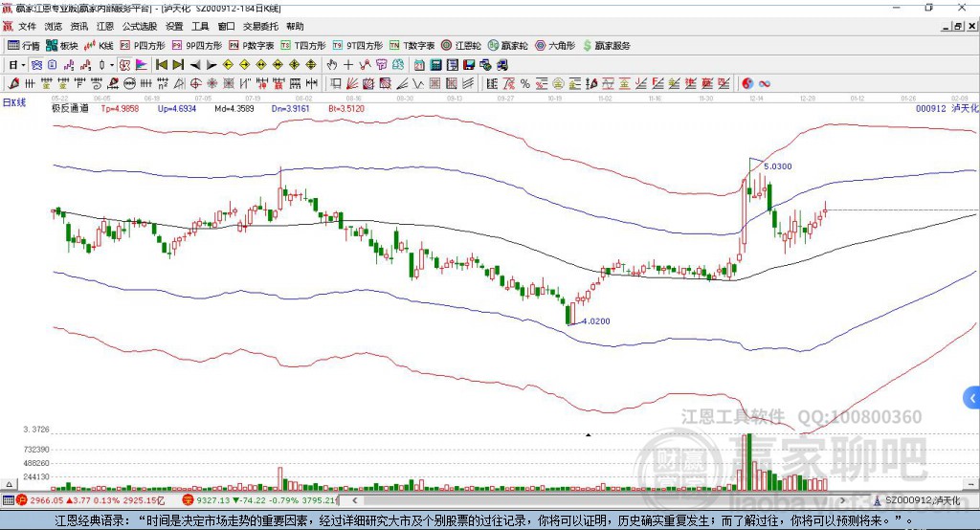The width and height of the screenshot is (980, 530).
Task: Select the Gann fan lines tool
Action: coord(352,83)
